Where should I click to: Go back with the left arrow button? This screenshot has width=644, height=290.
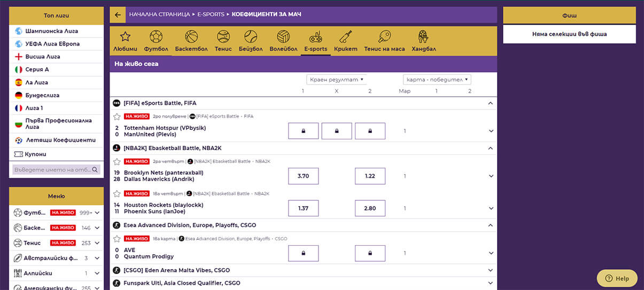(118, 14)
